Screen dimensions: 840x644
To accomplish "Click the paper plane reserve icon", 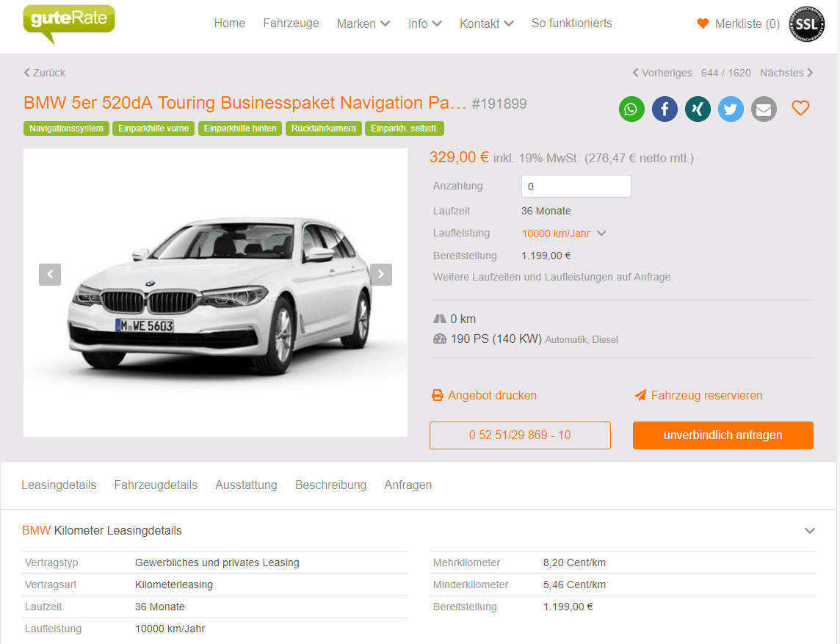I will coord(640,395).
